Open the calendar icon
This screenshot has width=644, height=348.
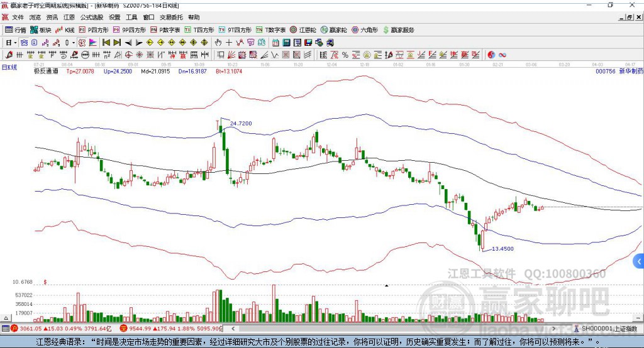pyautogui.click(x=275, y=43)
